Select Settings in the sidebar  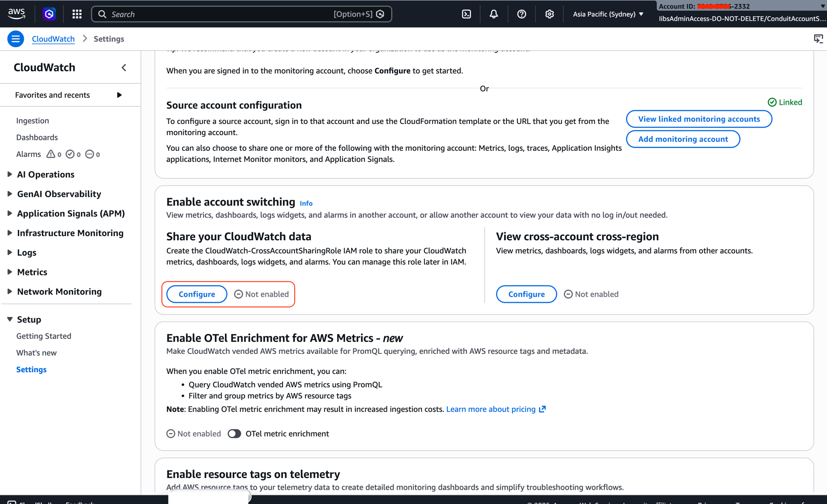click(x=31, y=369)
